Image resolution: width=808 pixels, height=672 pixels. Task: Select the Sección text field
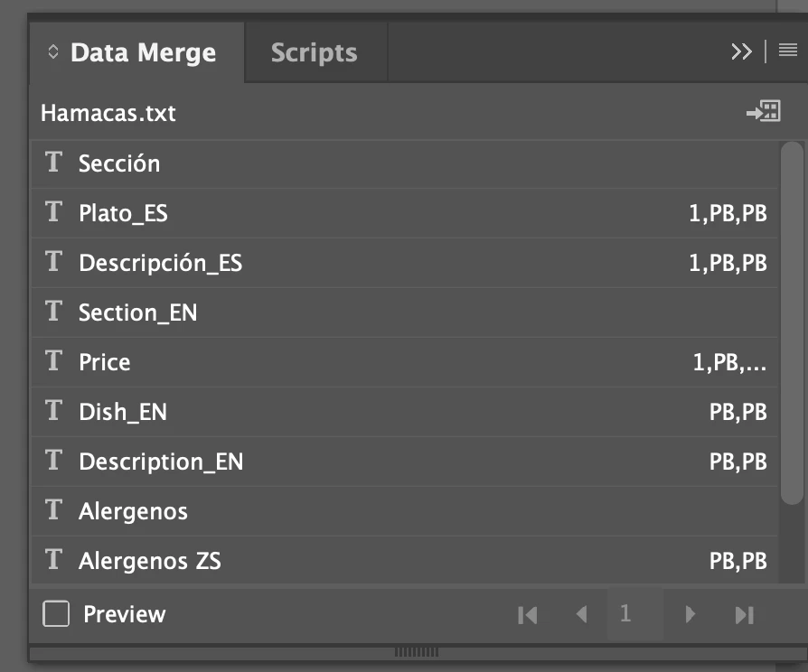coord(405,163)
